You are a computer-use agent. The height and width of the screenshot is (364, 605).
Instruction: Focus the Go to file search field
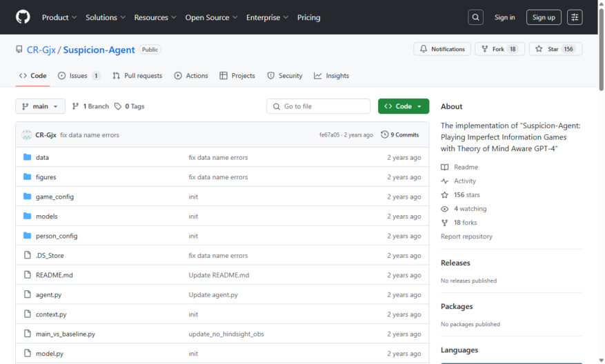click(x=318, y=106)
